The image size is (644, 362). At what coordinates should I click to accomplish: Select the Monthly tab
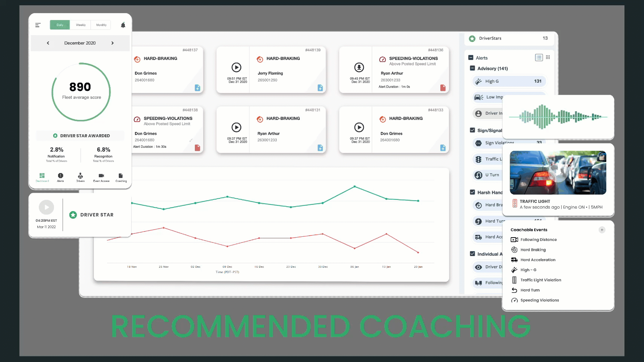point(101,25)
